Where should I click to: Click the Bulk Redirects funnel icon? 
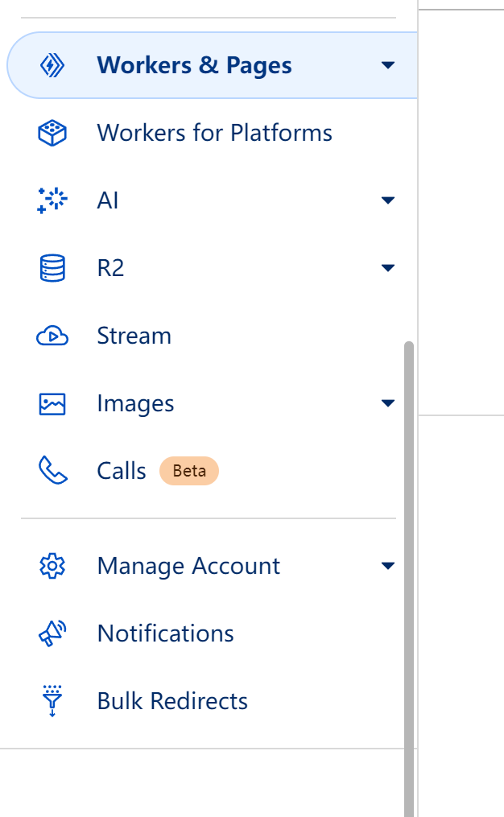pyautogui.click(x=52, y=701)
